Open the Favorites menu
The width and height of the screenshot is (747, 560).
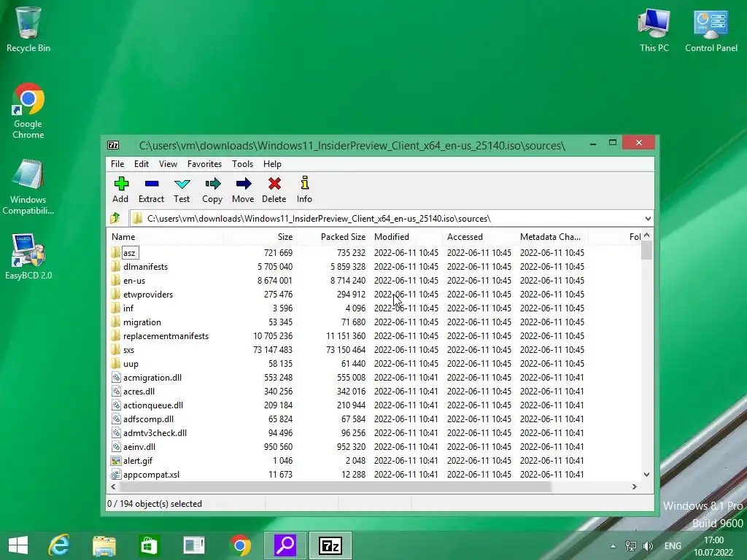204,164
